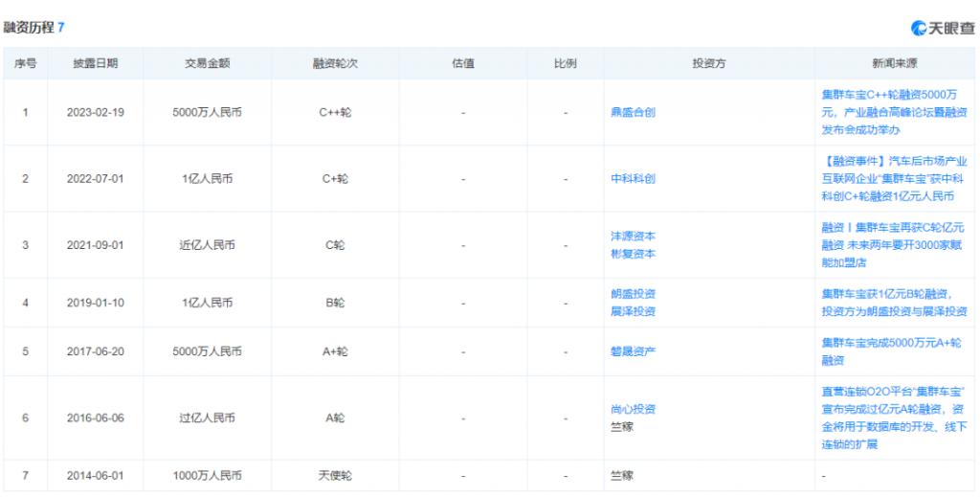Click the 融资历程 section title

pyautogui.click(x=29, y=28)
